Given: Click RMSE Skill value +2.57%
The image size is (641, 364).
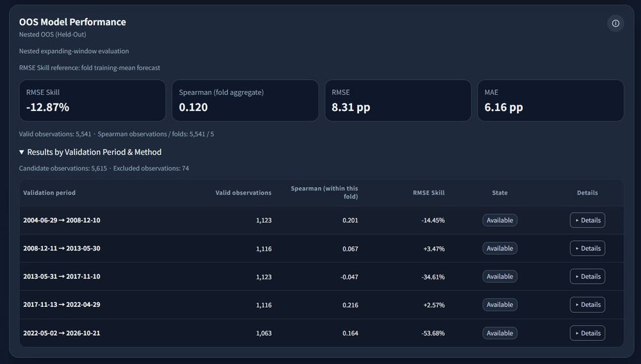Looking at the screenshot, I should pos(434,305).
